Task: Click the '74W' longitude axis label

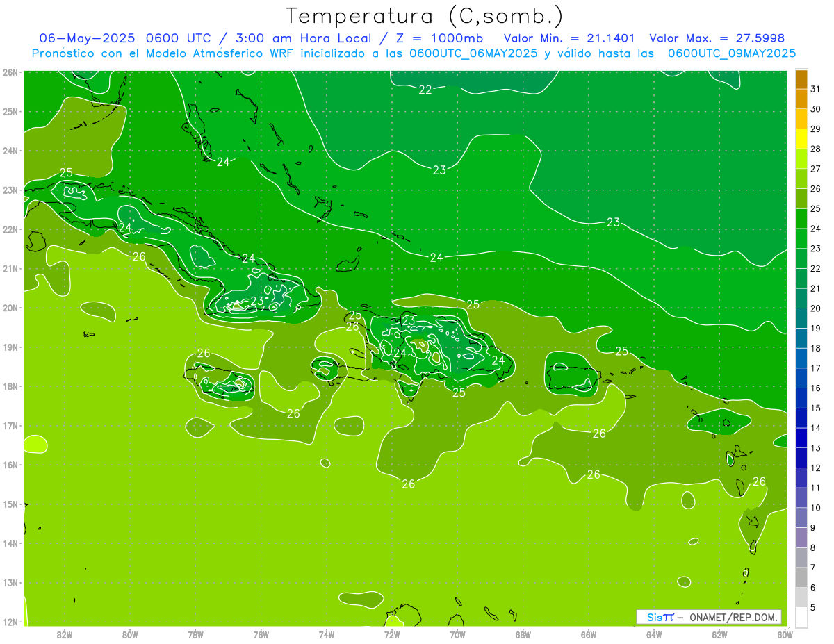Action: (x=327, y=634)
